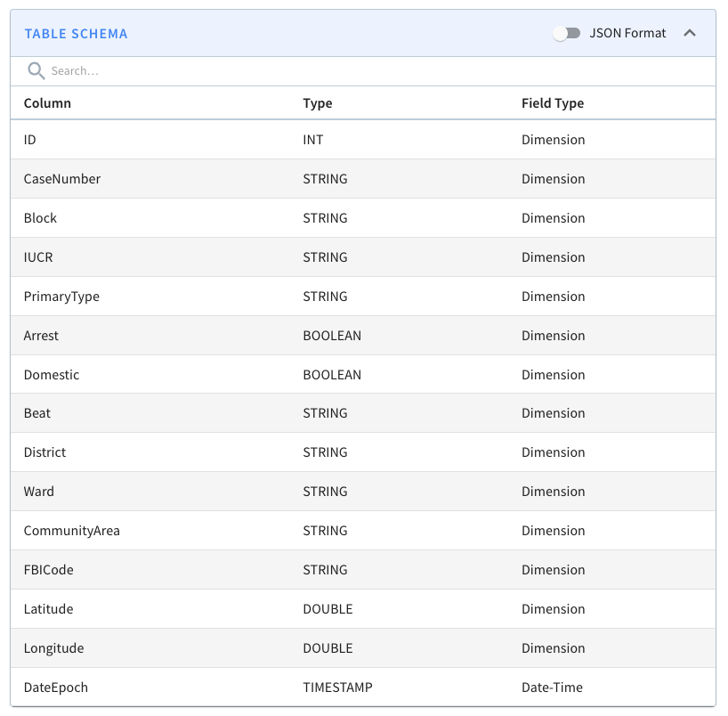Click the JSON Format label text

pyautogui.click(x=627, y=34)
